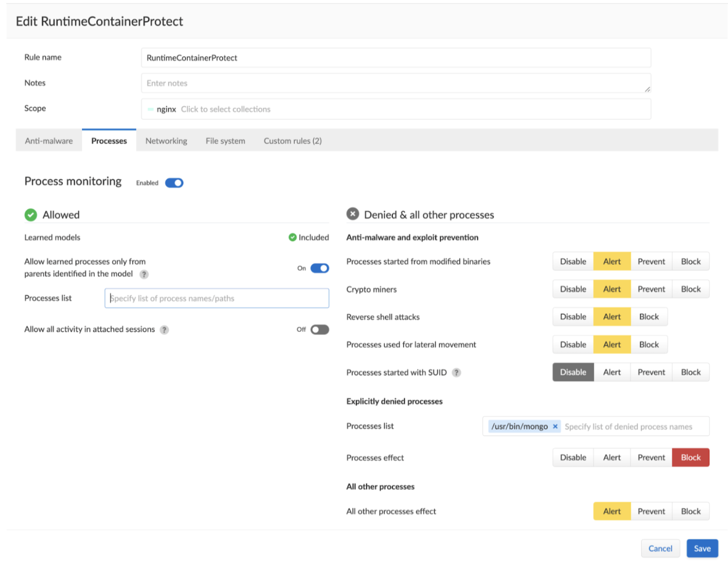Click the Learned models label
Screen dimensions: 728x577
tap(52, 237)
